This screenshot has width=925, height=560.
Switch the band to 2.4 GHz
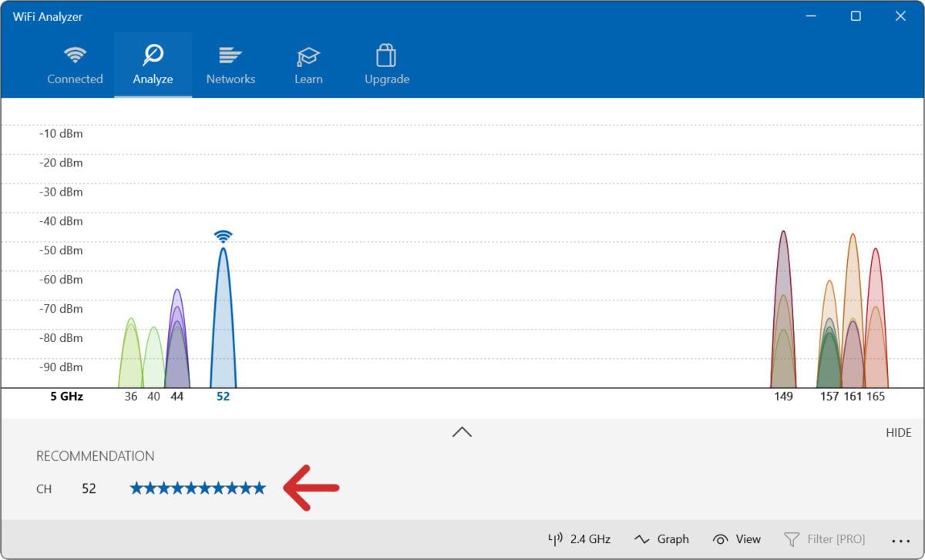coord(590,539)
